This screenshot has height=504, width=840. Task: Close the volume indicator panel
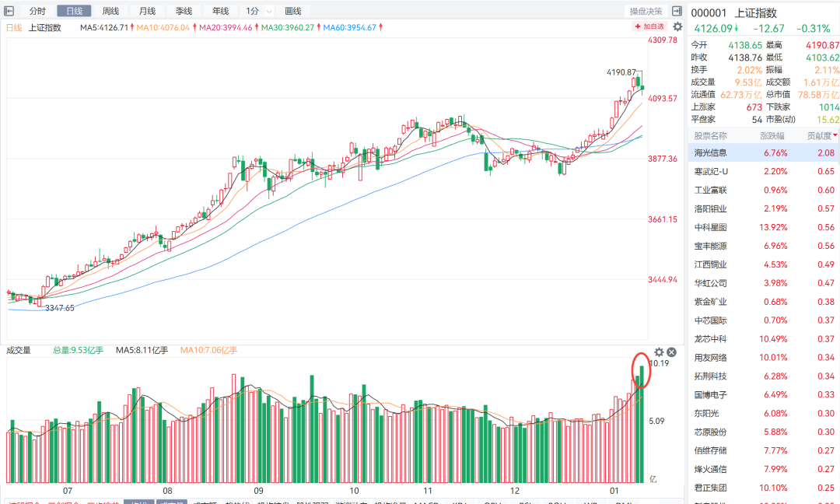(672, 352)
